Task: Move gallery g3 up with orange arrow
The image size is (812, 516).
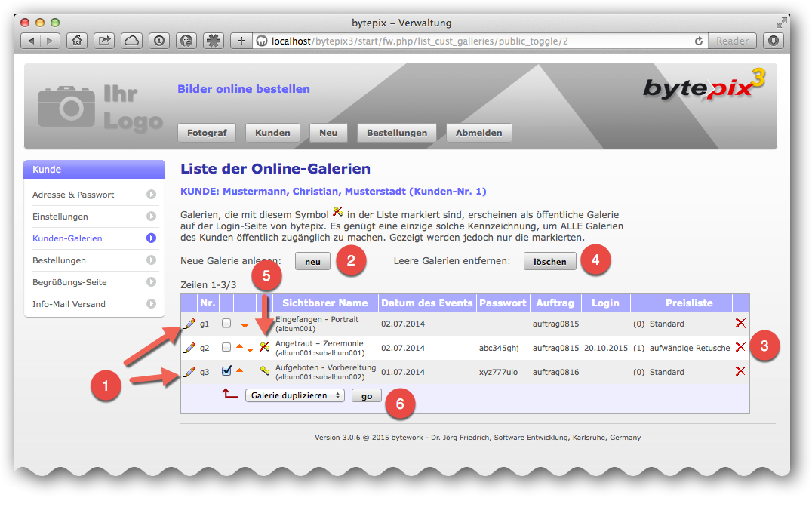Action: 239,370
